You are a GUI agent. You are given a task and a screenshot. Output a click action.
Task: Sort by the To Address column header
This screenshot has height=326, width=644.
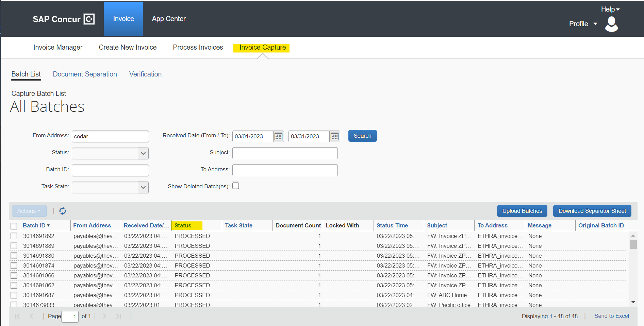(x=492, y=226)
